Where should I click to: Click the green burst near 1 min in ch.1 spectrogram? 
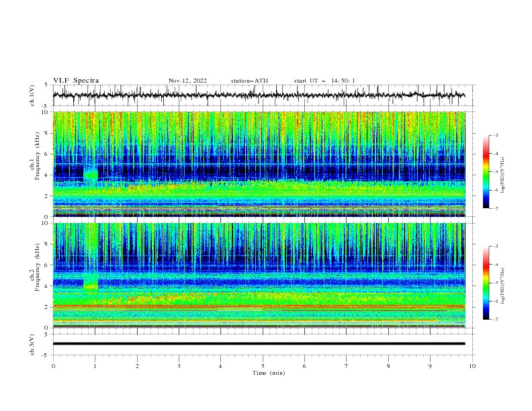click(x=91, y=173)
